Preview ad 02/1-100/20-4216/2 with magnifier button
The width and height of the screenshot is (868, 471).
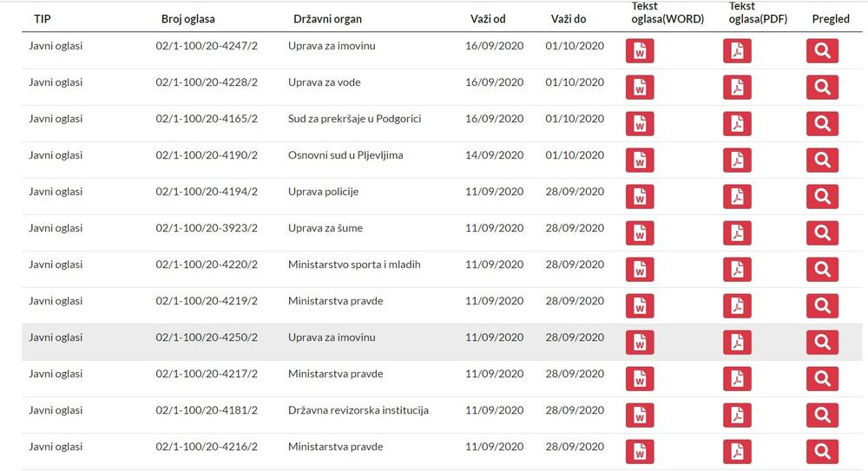pyautogui.click(x=822, y=452)
